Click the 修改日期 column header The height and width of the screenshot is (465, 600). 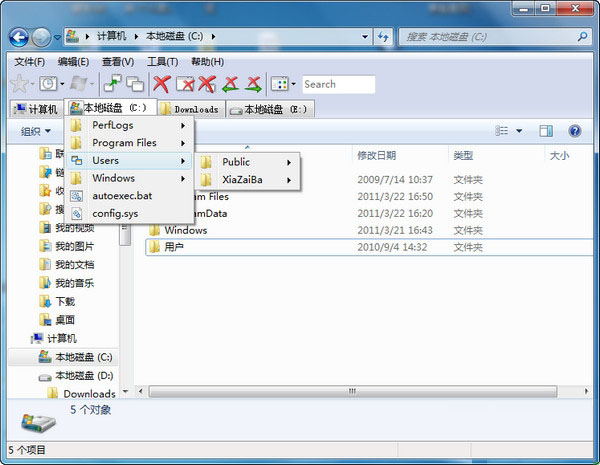(377, 155)
